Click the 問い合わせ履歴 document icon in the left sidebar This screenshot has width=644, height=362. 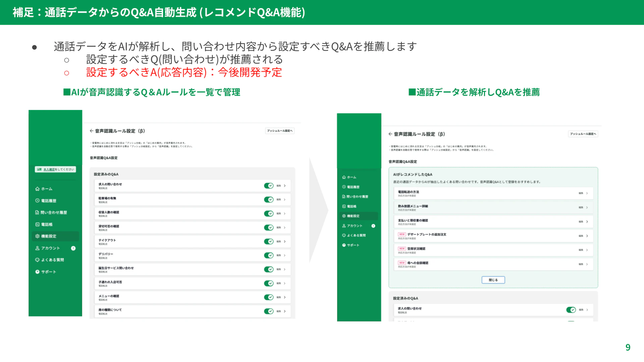37,213
